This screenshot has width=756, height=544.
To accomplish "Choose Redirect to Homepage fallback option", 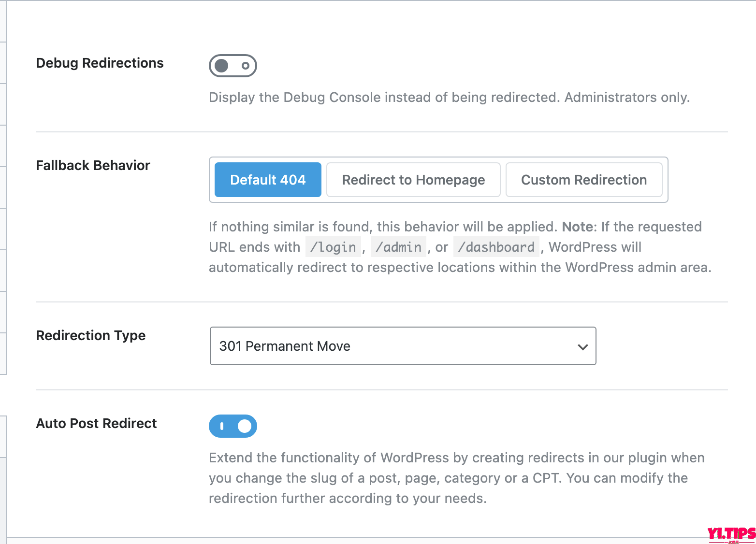I will point(413,180).
